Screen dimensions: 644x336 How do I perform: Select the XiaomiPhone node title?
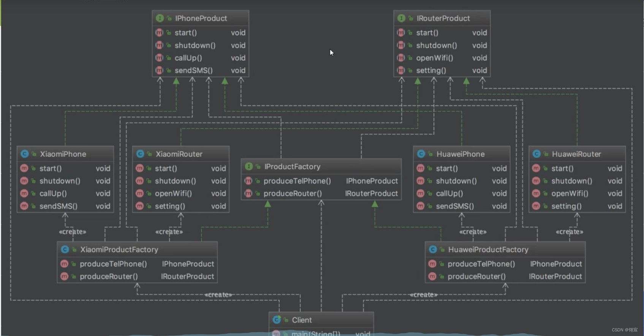pyautogui.click(x=63, y=154)
